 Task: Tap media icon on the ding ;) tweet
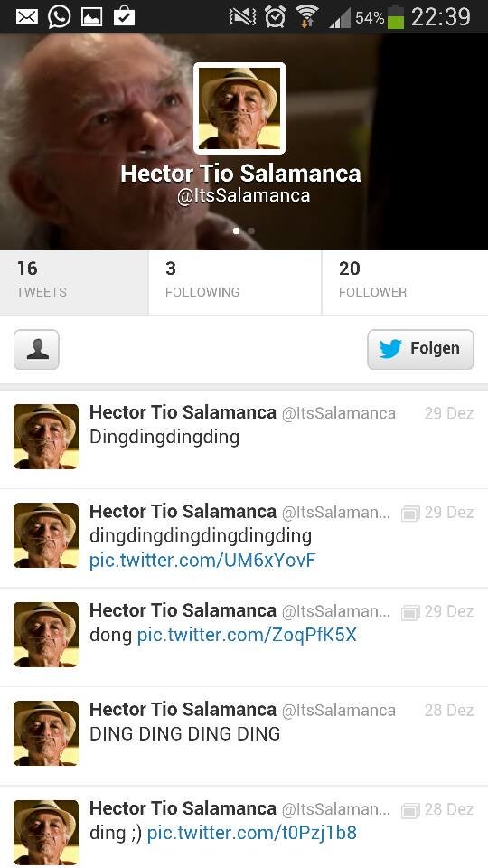409,811
